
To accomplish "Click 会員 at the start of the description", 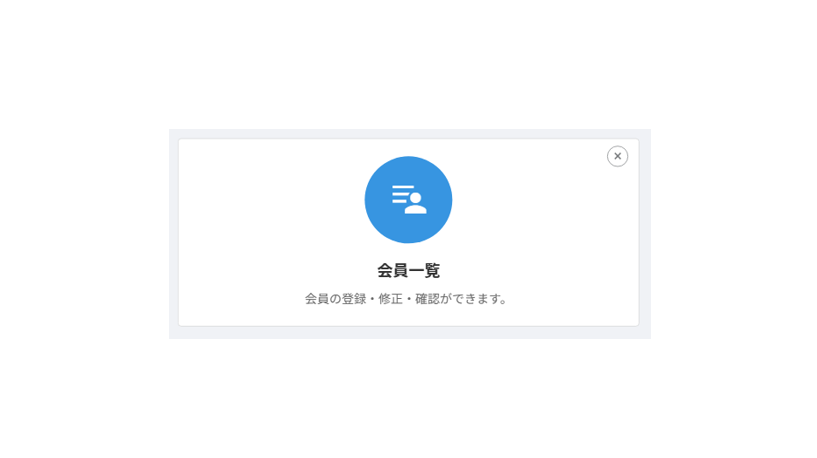I will pos(317,299).
